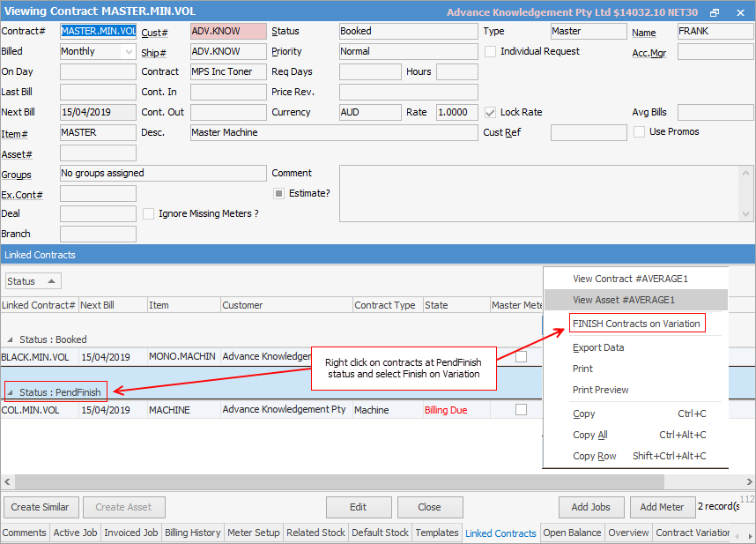Viewport: 756px width, 544px height.
Task: Click the restore window icon in title bar
Action: coord(715,12)
